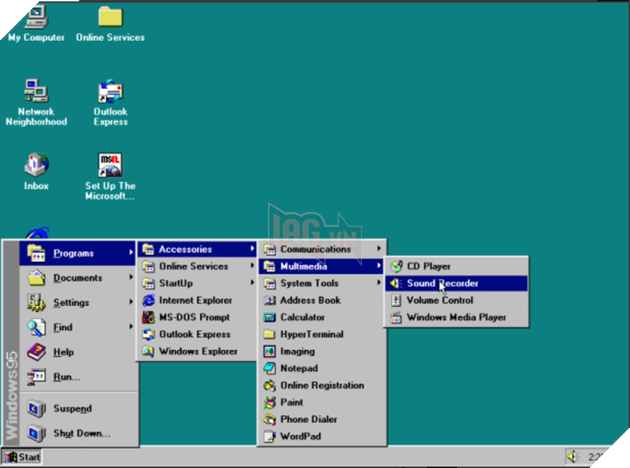This screenshot has height=468, width=630.
Task: Expand the Programs submenu arrow
Action: (131, 253)
